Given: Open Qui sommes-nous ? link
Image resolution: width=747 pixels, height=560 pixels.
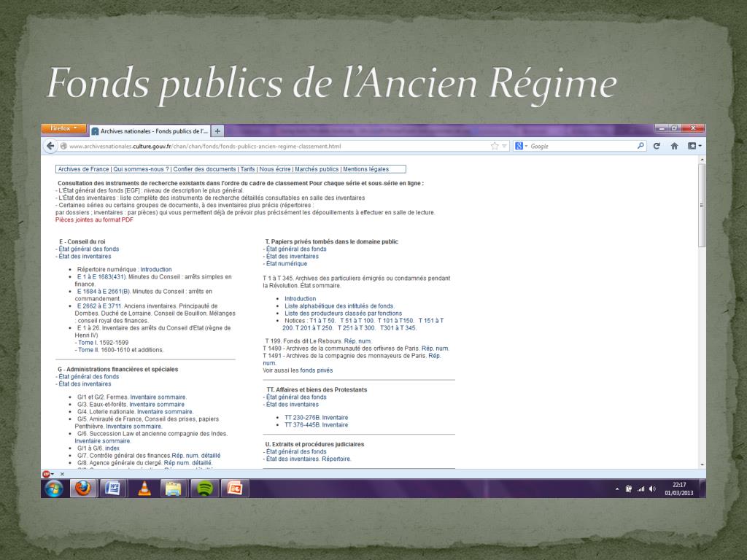Looking at the screenshot, I should click(x=141, y=169).
